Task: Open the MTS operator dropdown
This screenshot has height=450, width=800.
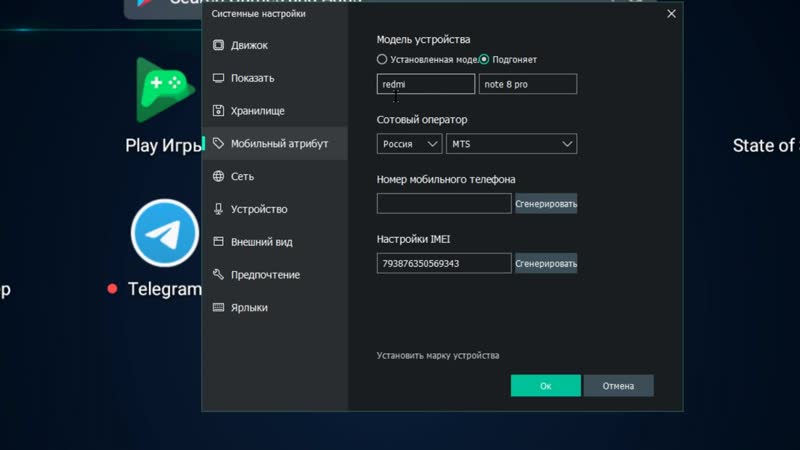Action: pos(512,144)
